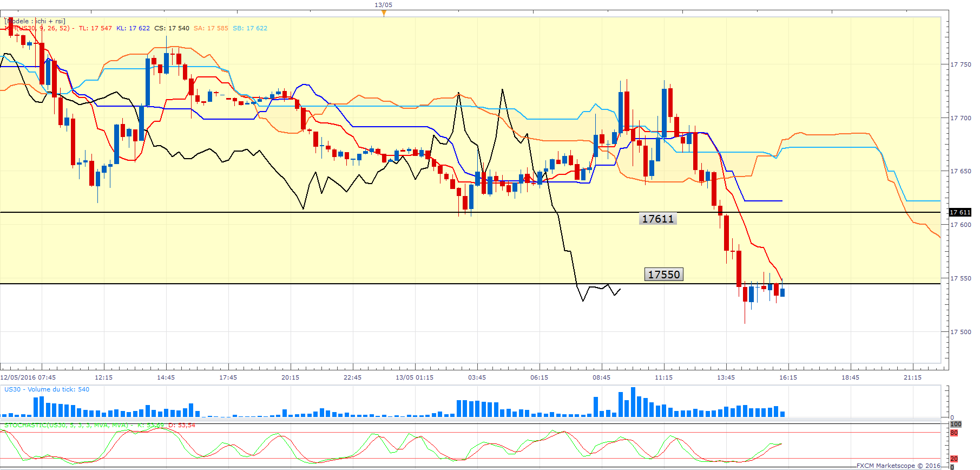The height and width of the screenshot is (470, 980).
Task: Click the 17 650 price axis label
Action: click(x=961, y=171)
